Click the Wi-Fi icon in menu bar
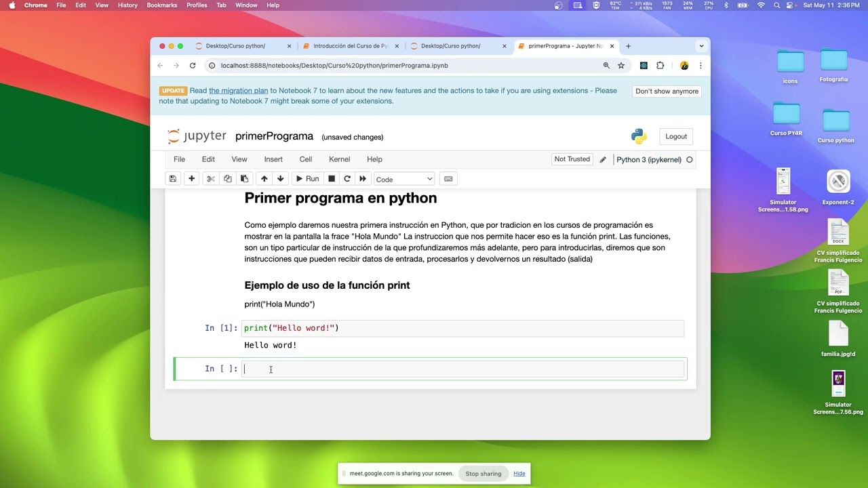Viewport: 868px width, 488px height. click(761, 5)
